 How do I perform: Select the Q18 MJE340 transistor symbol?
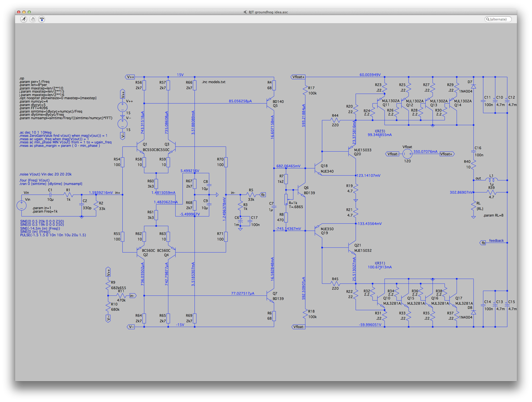pos(319,168)
